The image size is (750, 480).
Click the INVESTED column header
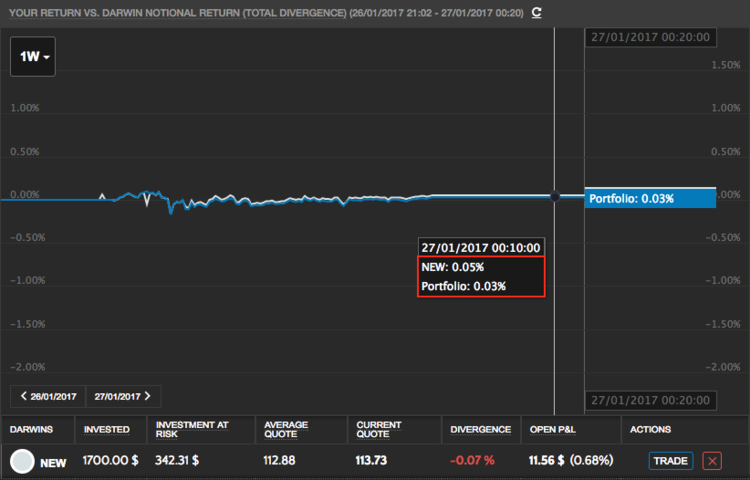[106, 429]
